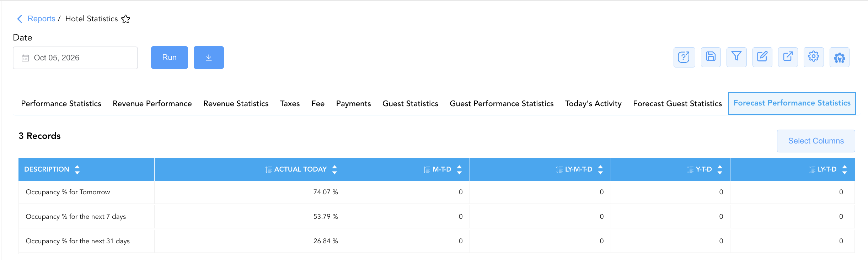Go back to the Reports link
Viewport: 868px width, 260px height.
click(x=41, y=19)
